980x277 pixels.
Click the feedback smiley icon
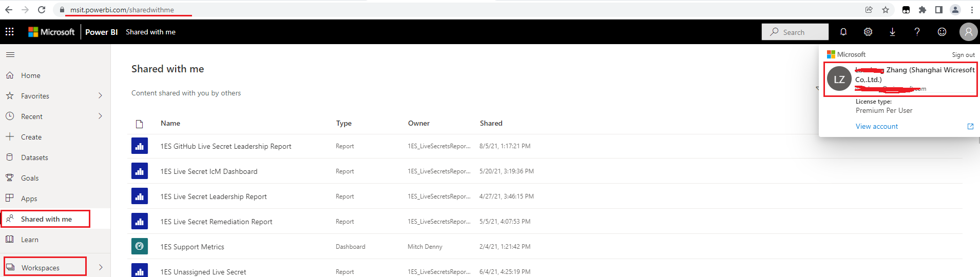[942, 32]
